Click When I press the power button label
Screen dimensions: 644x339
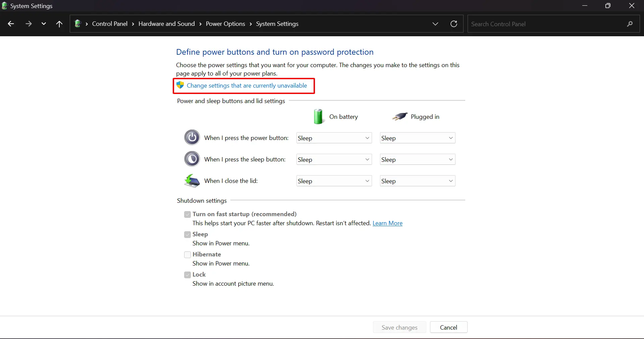[247, 138]
